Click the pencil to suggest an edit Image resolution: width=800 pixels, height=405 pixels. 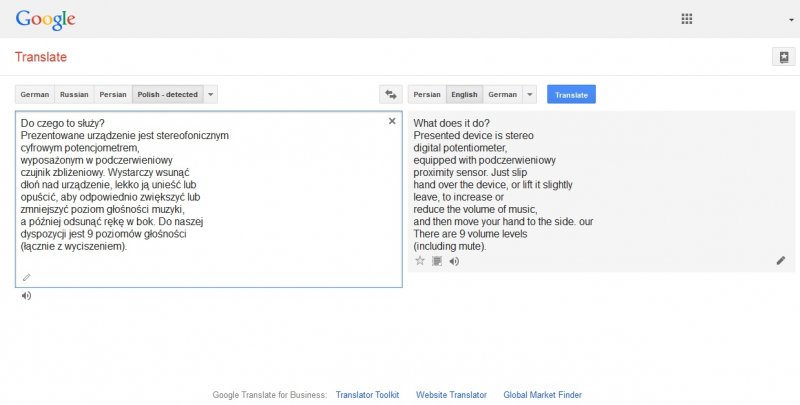point(781,261)
